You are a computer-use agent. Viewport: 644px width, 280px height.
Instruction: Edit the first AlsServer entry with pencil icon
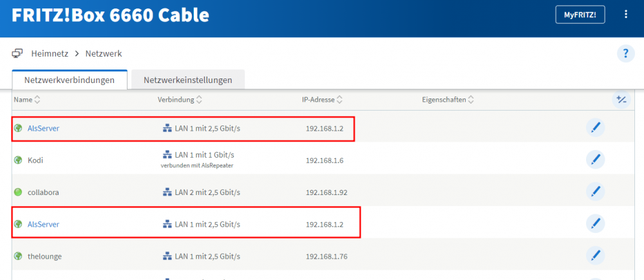(x=595, y=128)
